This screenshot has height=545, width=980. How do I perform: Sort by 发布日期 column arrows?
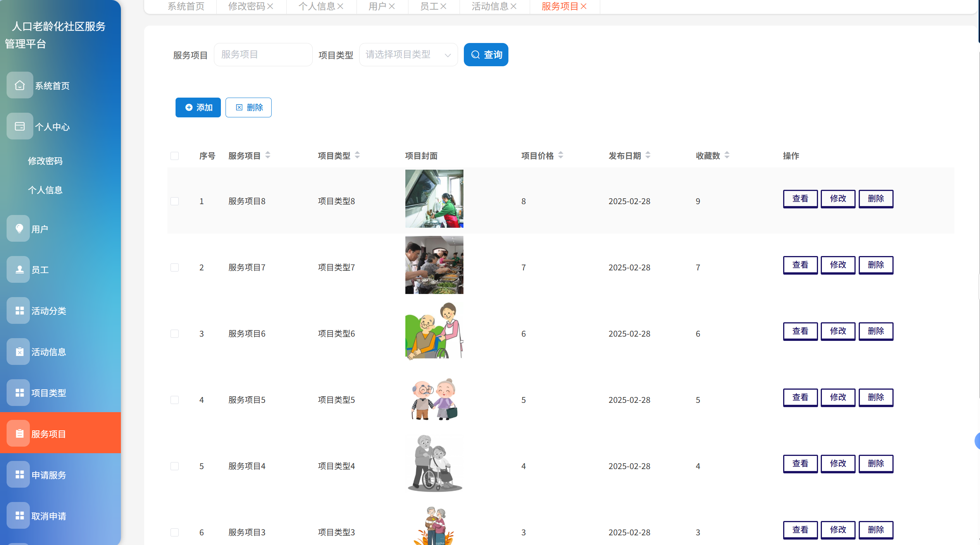[x=648, y=155]
